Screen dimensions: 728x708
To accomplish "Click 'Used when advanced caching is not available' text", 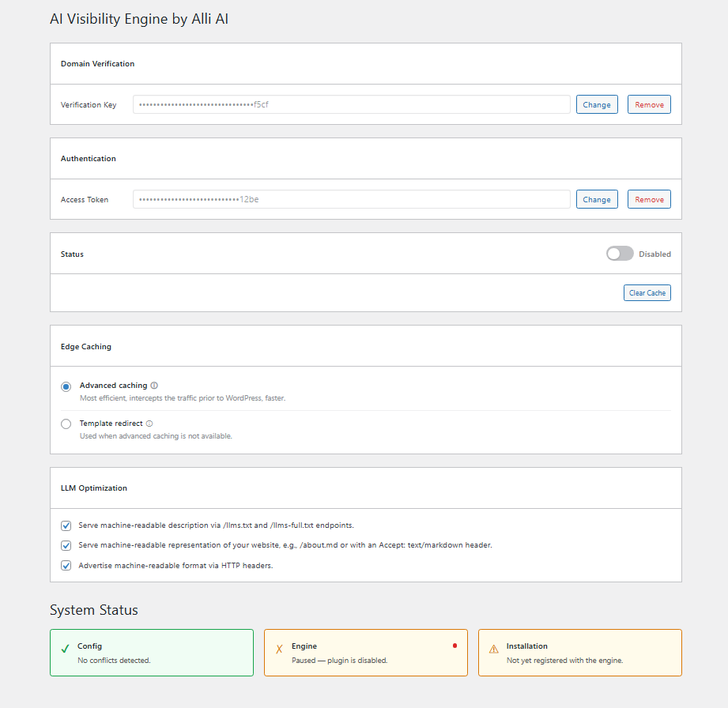I will tap(156, 436).
